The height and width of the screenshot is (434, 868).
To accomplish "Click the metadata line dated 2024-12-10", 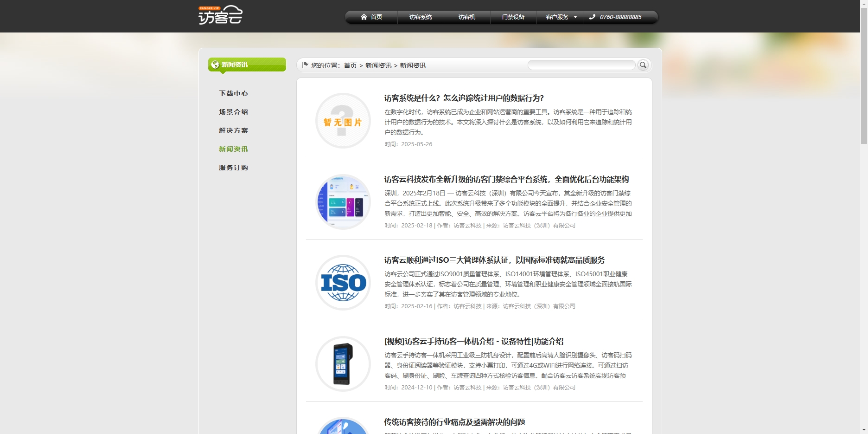I will coord(480,388).
